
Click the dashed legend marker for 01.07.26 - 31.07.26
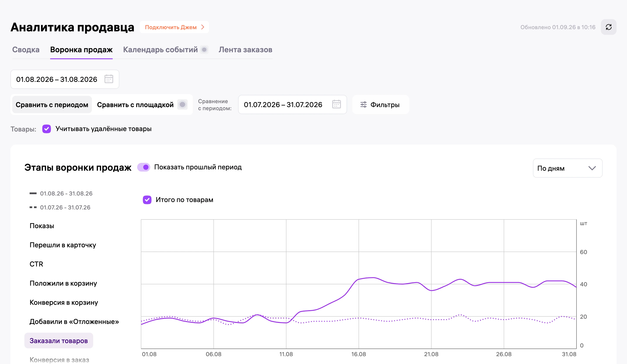[33, 207]
